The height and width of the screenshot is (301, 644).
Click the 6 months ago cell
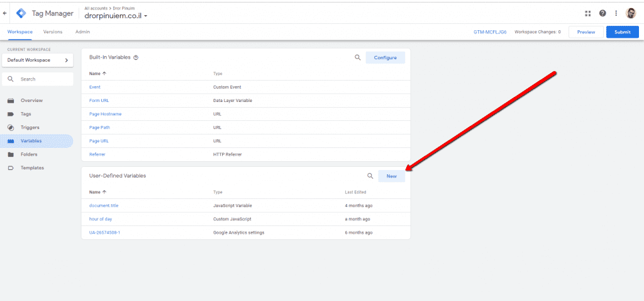[x=358, y=233]
